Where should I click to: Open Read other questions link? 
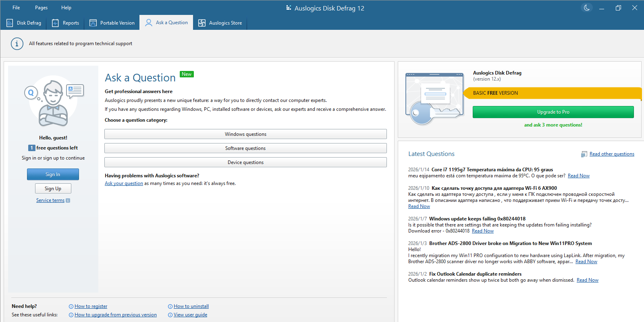[612, 154]
